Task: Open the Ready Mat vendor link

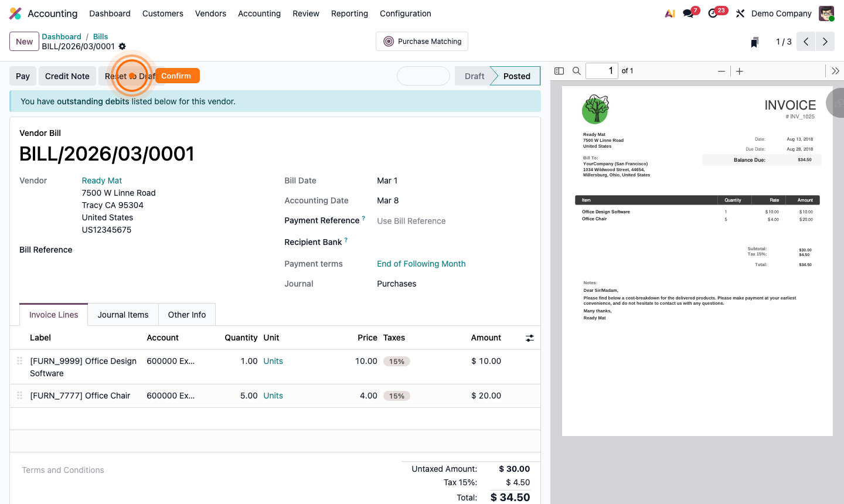Action: pos(101,181)
